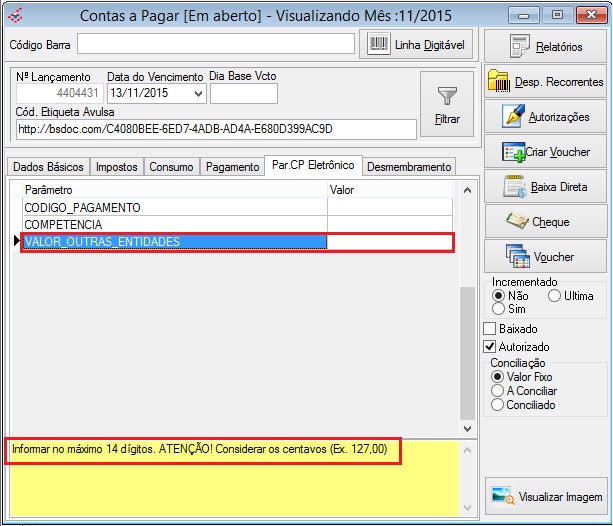The width and height of the screenshot is (613, 526).
Task: Click the Baixa Direta button
Action: (545, 187)
